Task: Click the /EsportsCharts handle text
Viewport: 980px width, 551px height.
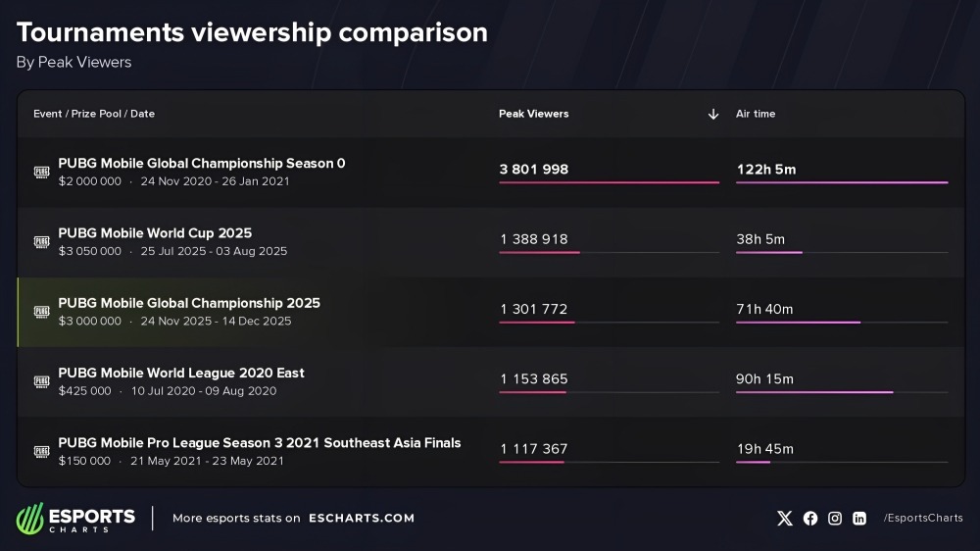Action: pos(923,519)
